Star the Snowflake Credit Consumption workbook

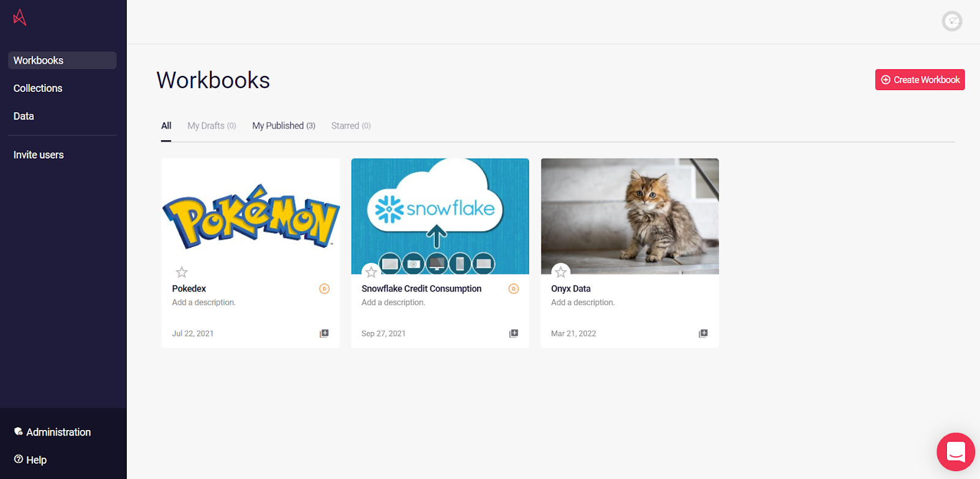point(371,272)
